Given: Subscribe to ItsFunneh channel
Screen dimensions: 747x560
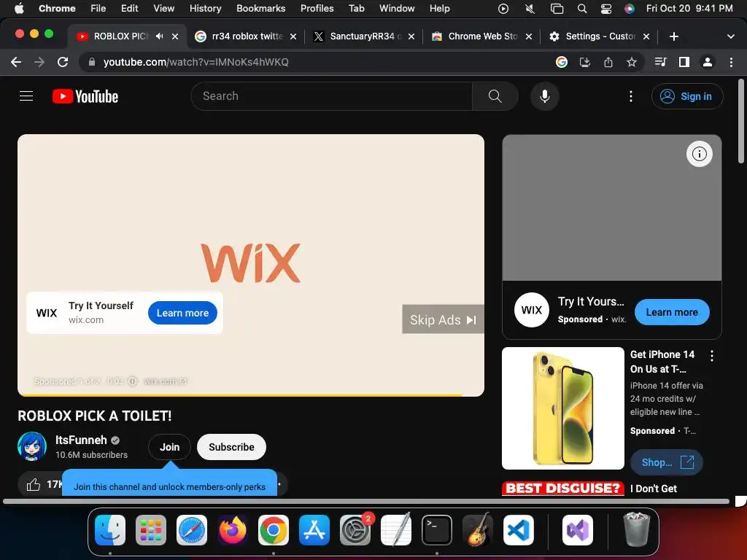Looking at the screenshot, I should click(x=231, y=447).
